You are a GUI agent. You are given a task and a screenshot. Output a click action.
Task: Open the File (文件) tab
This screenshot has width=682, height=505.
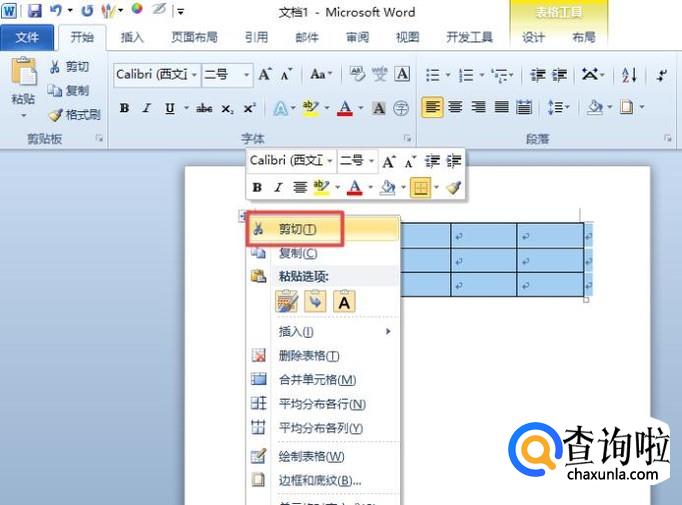click(27, 38)
